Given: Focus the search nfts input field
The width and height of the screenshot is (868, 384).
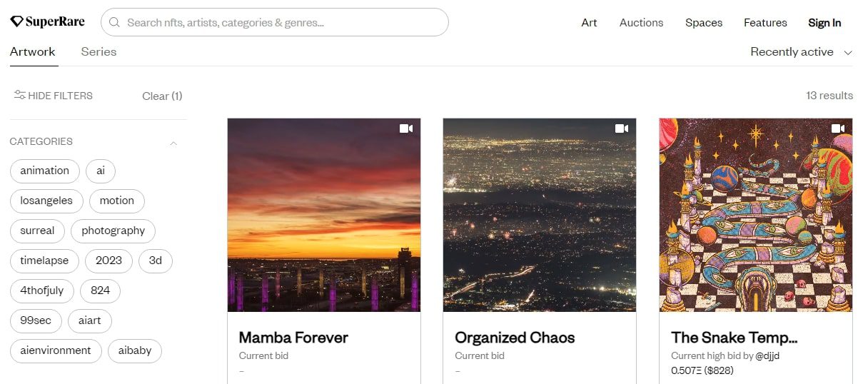Looking at the screenshot, I should coord(282,23).
